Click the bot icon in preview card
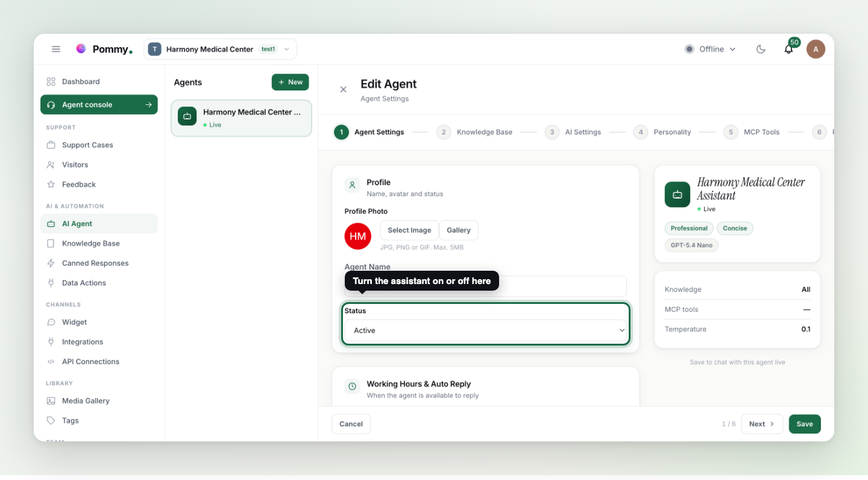Screen dimensions: 868x480 coord(678,195)
